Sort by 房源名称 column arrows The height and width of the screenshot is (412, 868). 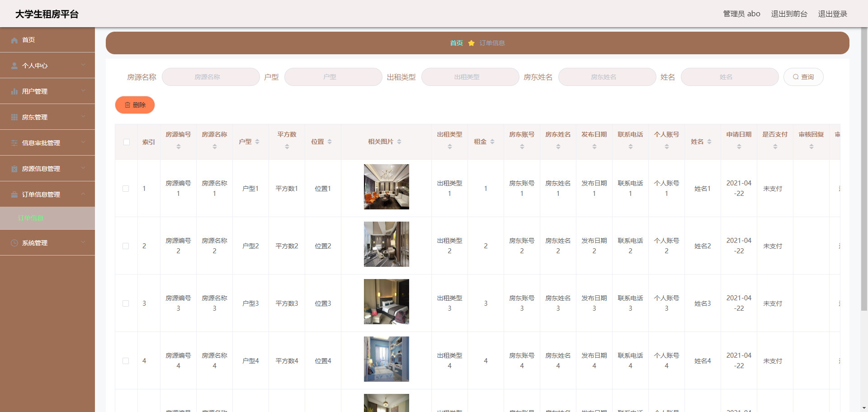tap(215, 147)
